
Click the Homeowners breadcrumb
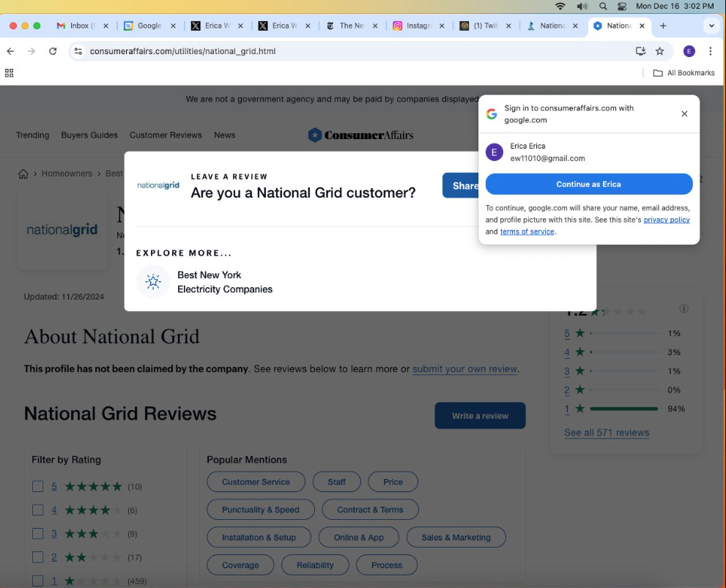[67, 174]
